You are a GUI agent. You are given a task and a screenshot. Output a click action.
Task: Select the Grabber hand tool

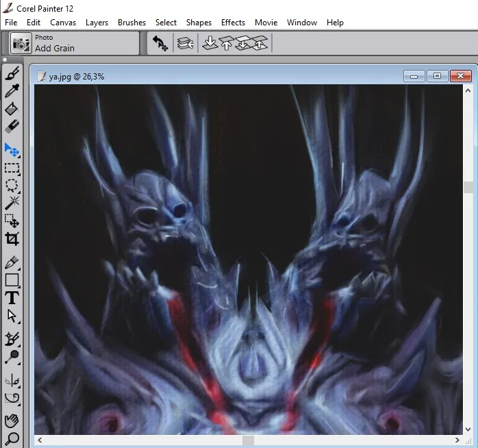(x=12, y=421)
